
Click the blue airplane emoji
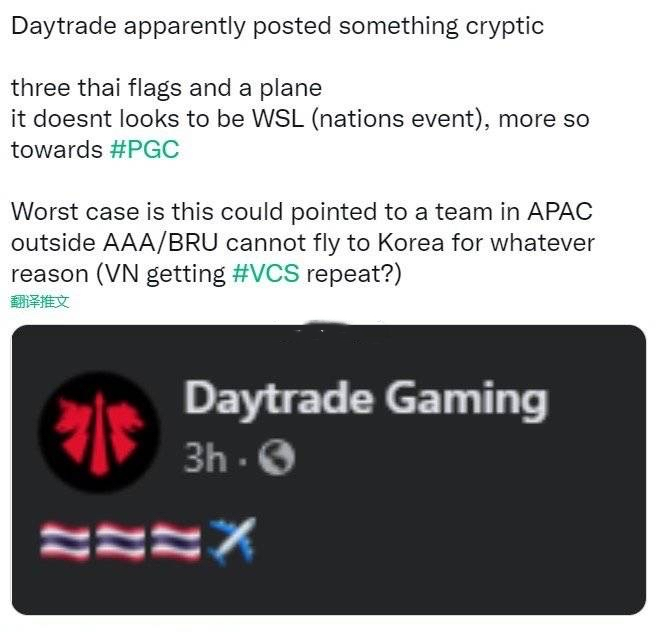click(x=232, y=541)
